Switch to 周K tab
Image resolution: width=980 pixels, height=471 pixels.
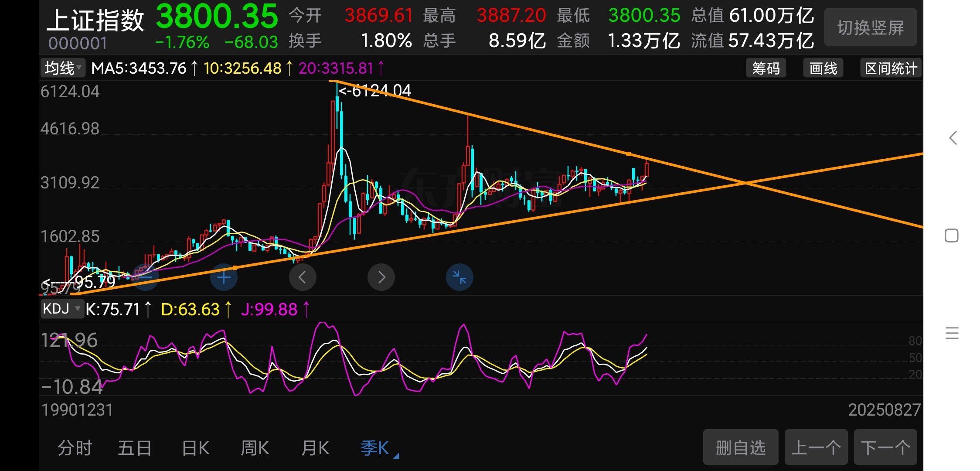pos(255,448)
